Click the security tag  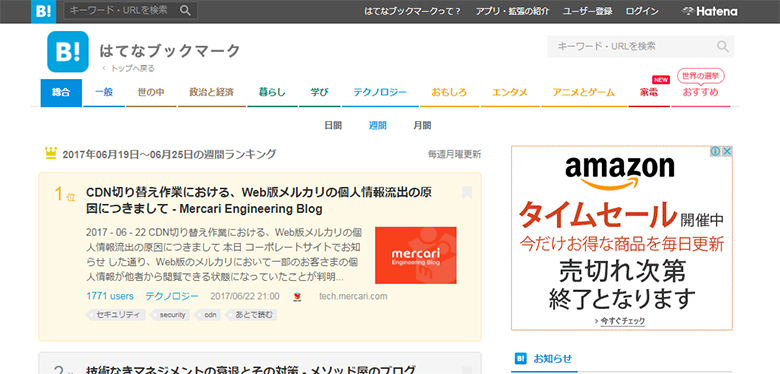pos(171,315)
